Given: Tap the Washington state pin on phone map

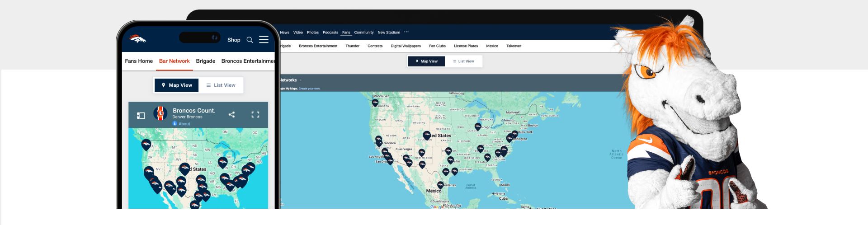Looking at the screenshot, I should pos(146,144).
